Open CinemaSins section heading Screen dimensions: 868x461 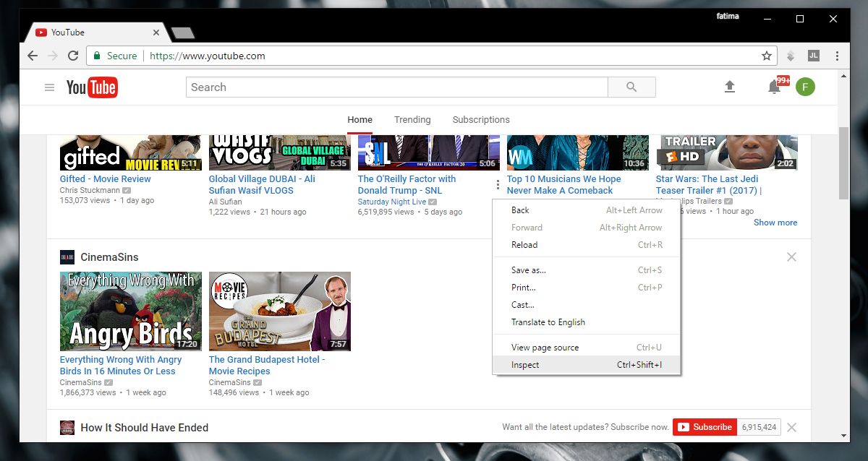[109, 257]
